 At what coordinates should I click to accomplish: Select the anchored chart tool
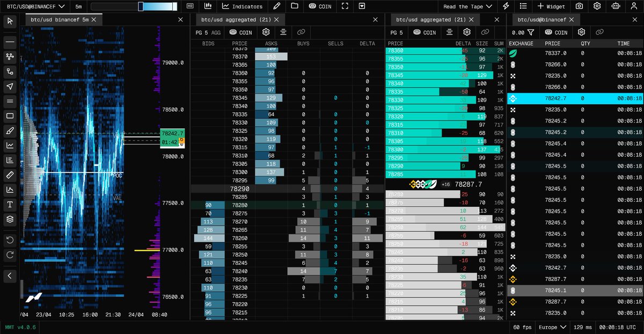(10, 190)
